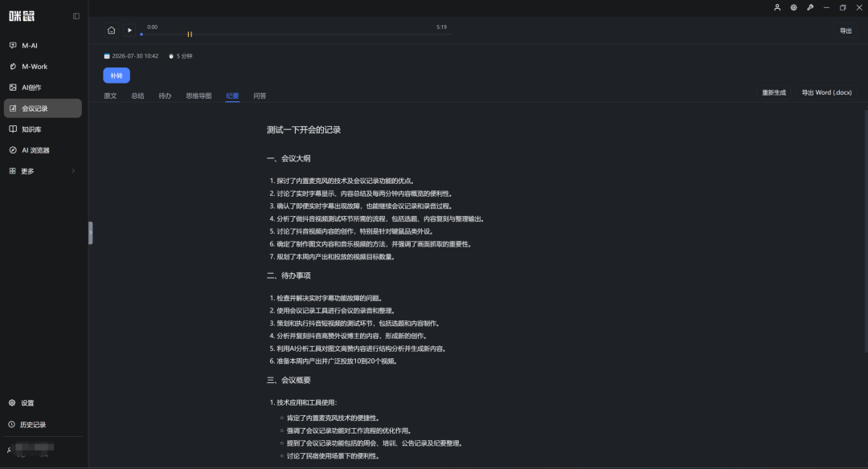
Task: Open M-AI from the sidebar
Action: pos(43,45)
